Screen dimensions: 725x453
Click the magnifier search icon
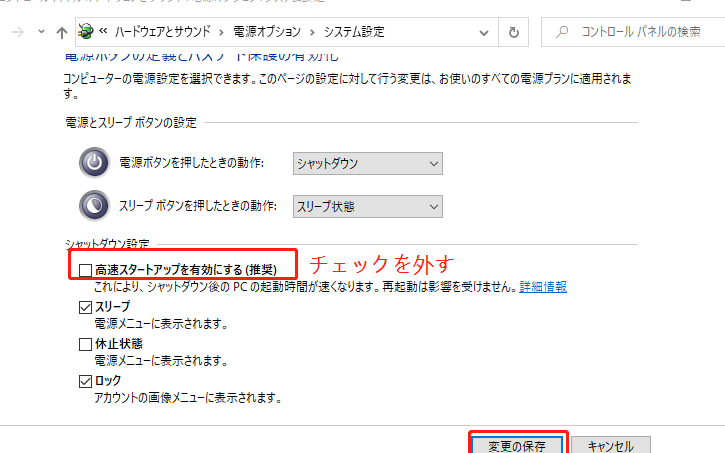(563, 32)
